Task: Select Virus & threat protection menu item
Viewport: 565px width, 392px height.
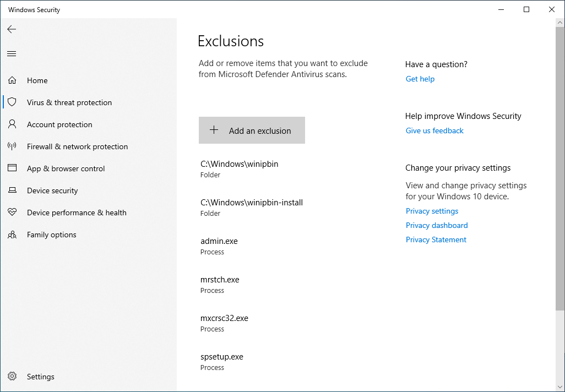Action: 88,102
